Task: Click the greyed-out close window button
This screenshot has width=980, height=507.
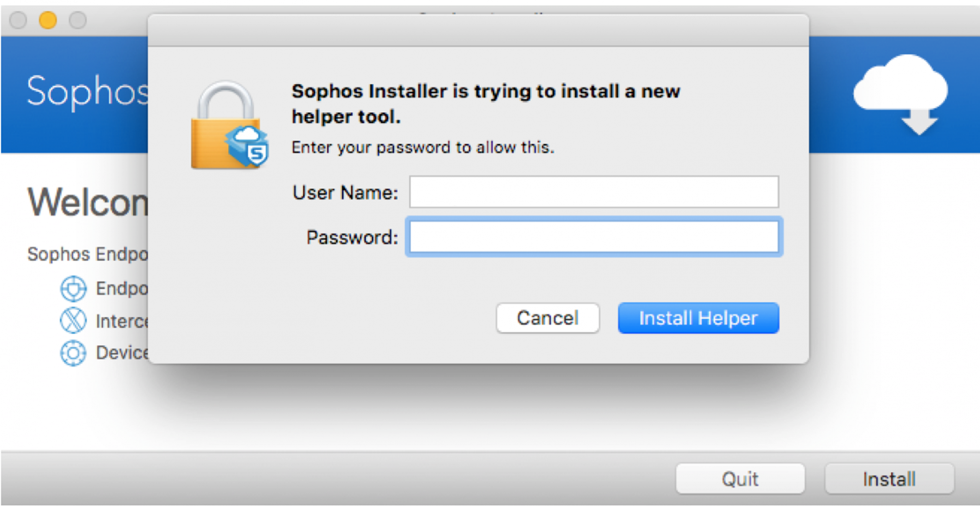Action: click(x=18, y=20)
